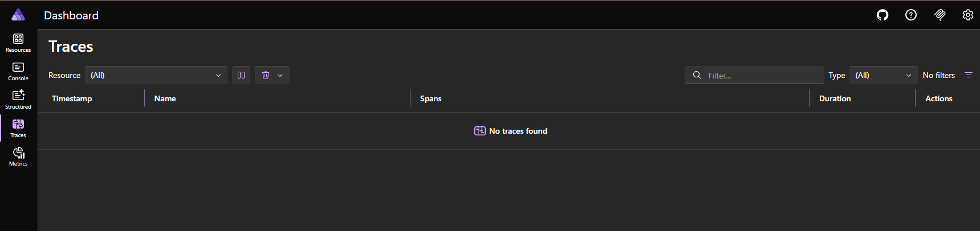Expand the Resource (All) dropdown
The height and width of the screenshot is (231, 980).
[156, 75]
